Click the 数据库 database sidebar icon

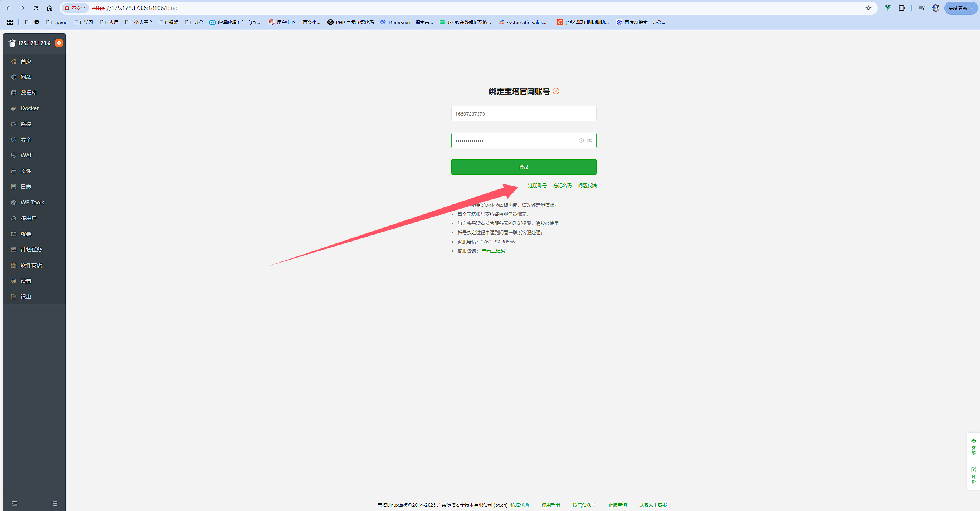[x=14, y=93]
